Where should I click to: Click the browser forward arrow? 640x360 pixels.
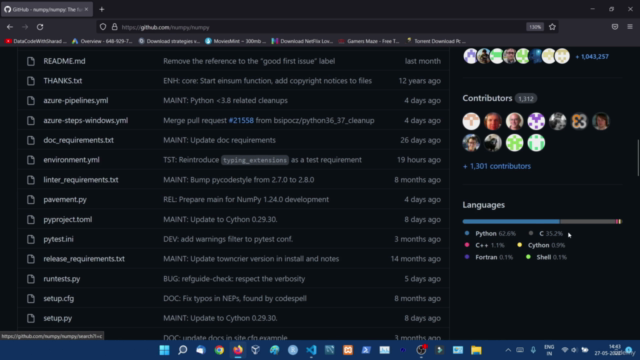[x=25, y=27]
